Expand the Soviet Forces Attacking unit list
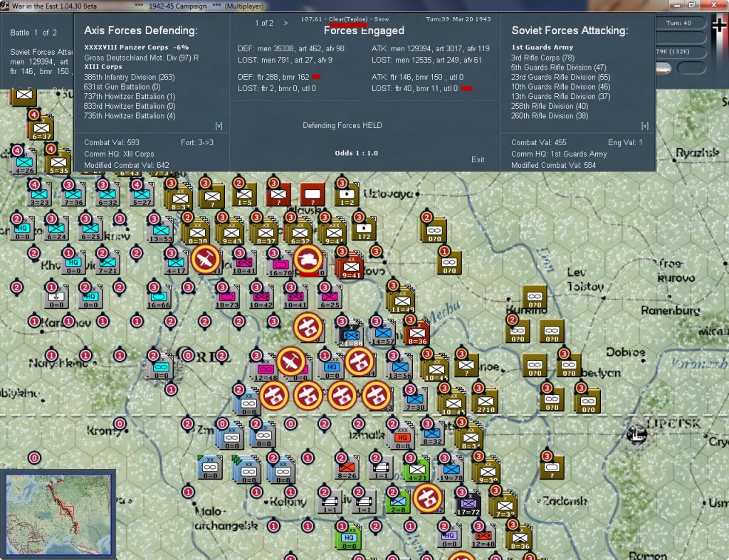 (x=644, y=125)
